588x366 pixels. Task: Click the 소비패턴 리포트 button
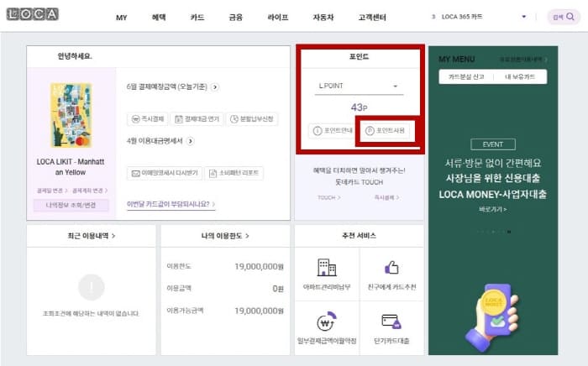click(x=234, y=173)
